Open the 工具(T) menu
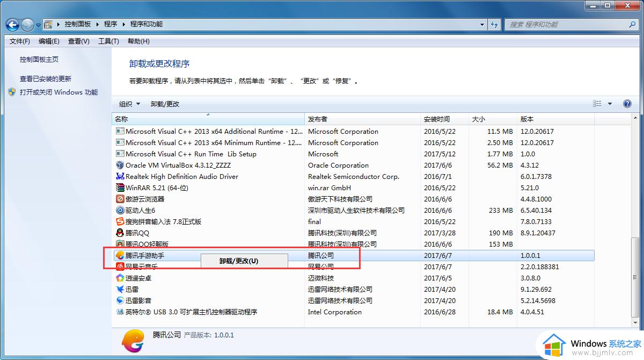The height and width of the screenshot is (360, 644). click(x=108, y=41)
